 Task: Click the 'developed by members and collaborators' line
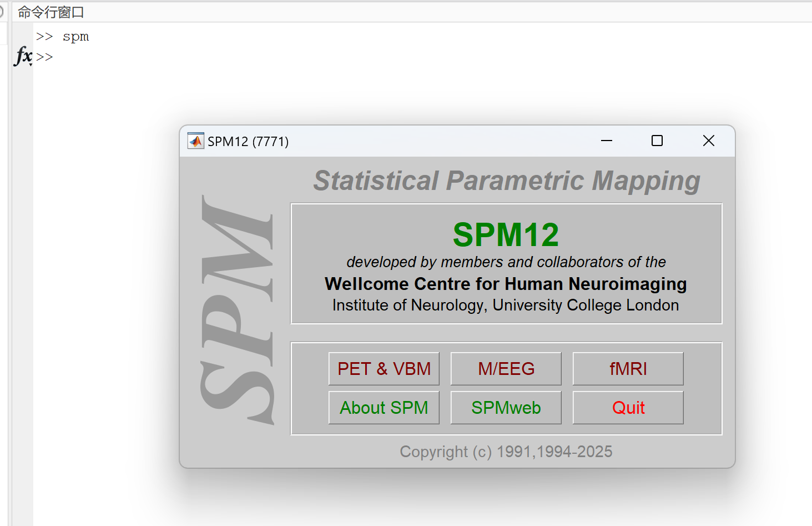(x=506, y=262)
